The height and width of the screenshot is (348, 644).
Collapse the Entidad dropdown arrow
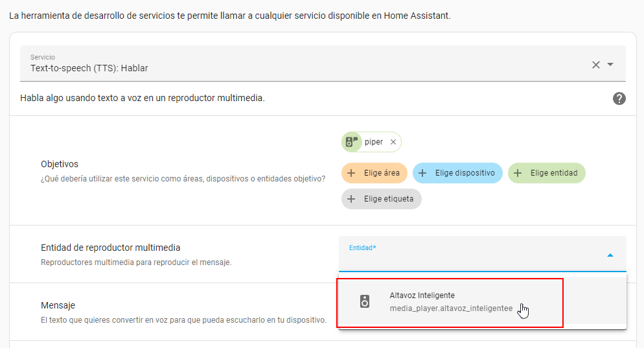pos(610,255)
